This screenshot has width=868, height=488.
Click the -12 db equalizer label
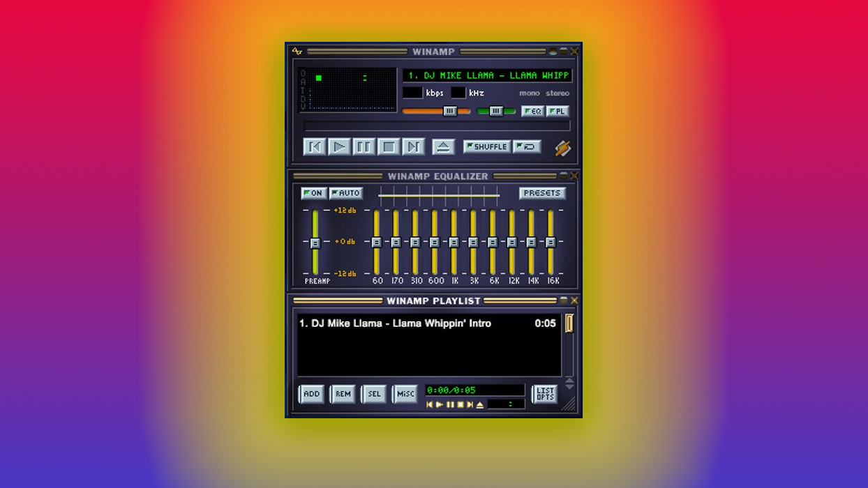point(345,273)
